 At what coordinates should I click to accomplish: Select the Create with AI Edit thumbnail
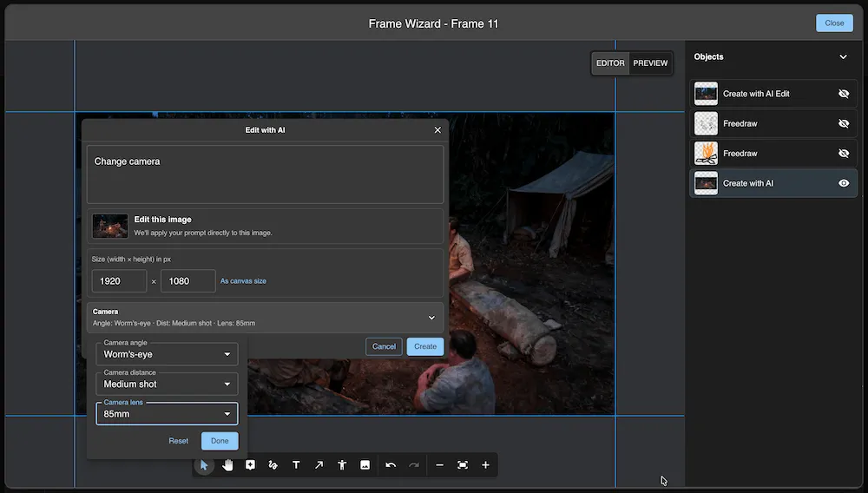(706, 94)
